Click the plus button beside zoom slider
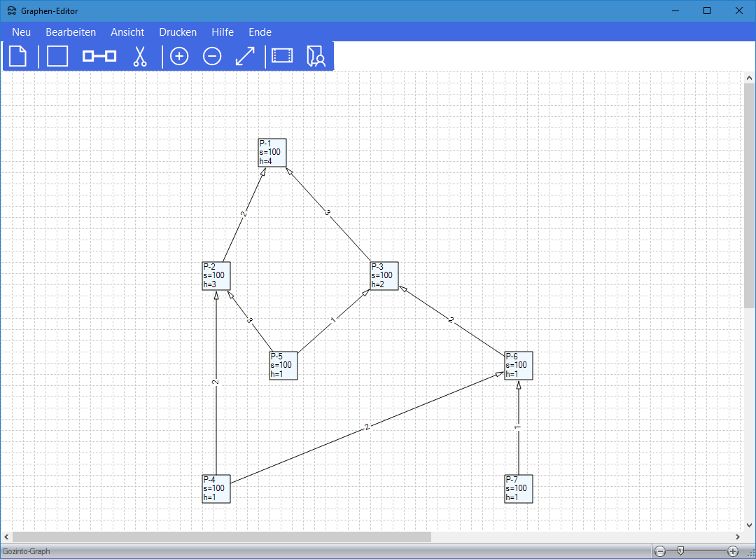The image size is (756, 559). (733, 551)
